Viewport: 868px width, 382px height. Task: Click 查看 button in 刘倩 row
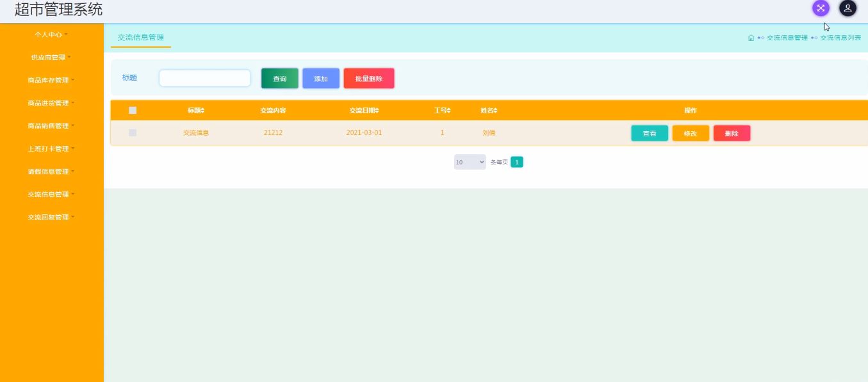(x=650, y=133)
